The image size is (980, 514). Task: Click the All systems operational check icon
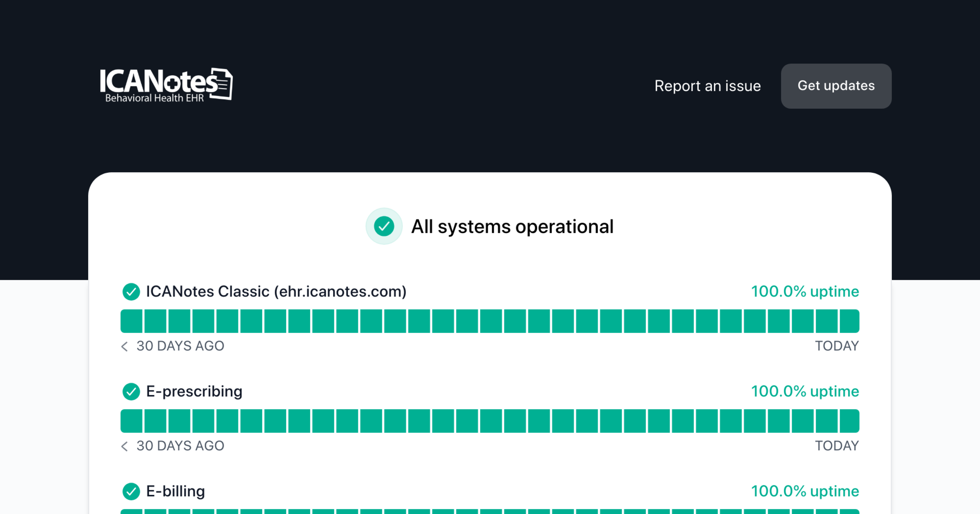[x=384, y=226]
